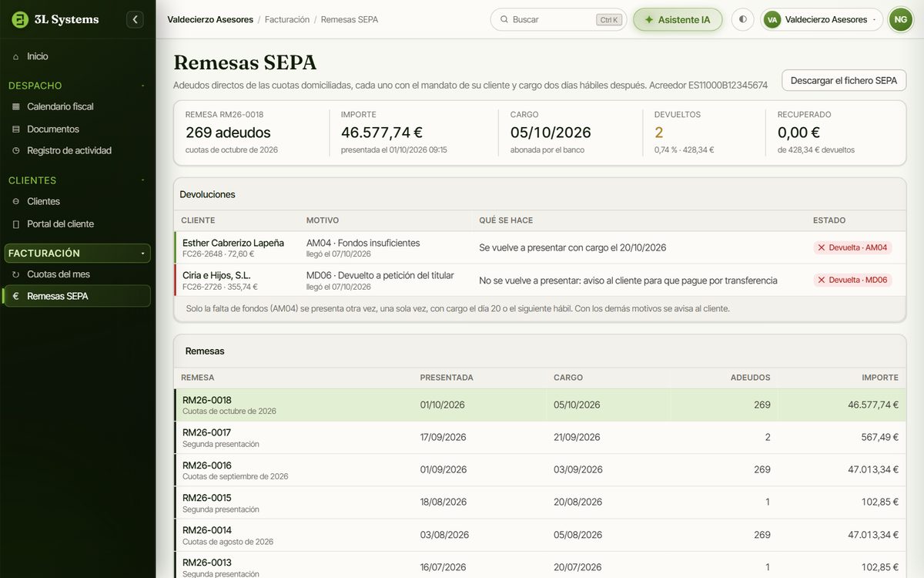Screen dimensions: 924x578
Task: Select remesa RM26-0016 row
Action: coord(540,469)
